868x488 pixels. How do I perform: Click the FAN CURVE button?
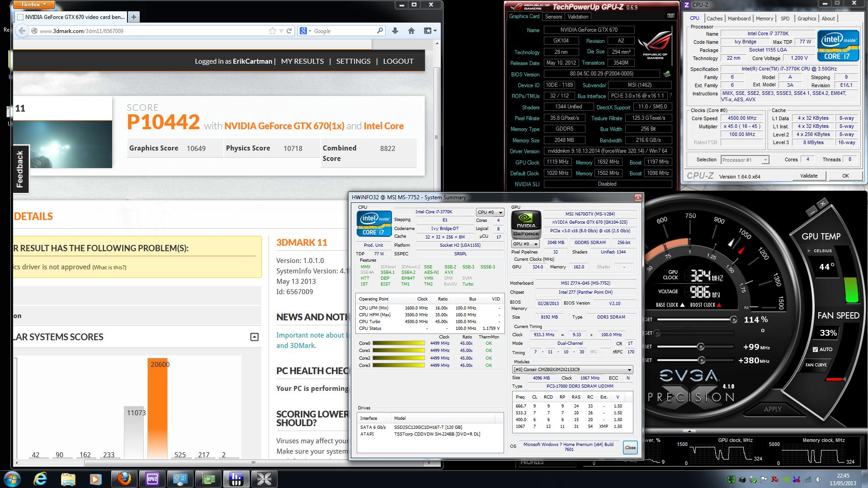pyautogui.click(x=816, y=365)
